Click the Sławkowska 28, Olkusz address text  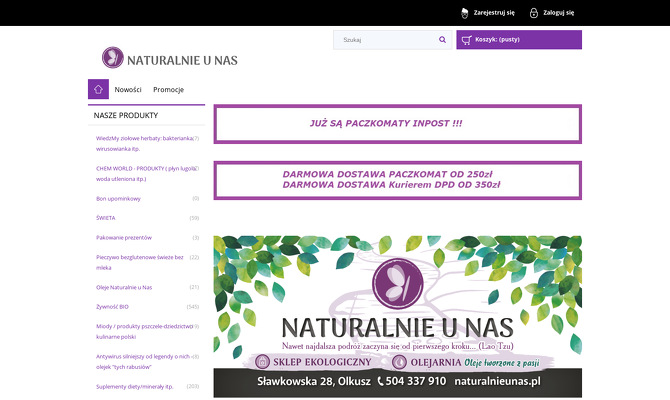pos(314,381)
